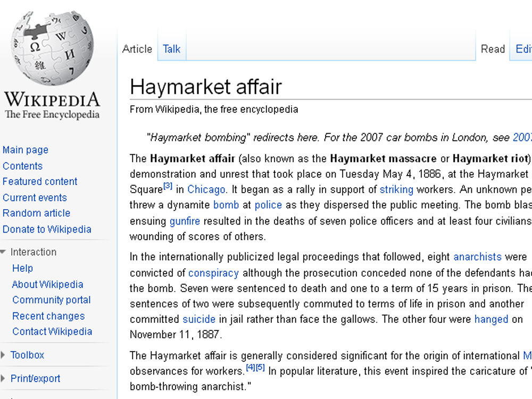Load a Random article
Screen dimensions: 532x399
pos(36,213)
